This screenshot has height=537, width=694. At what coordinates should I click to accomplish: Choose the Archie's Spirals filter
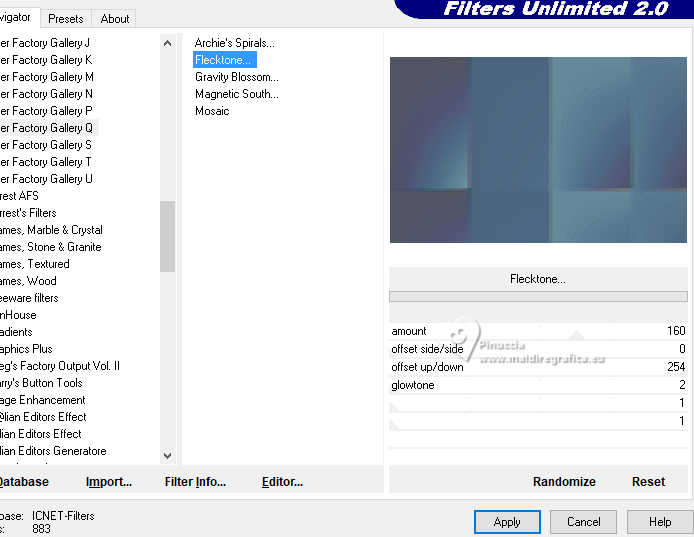point(235,43)
